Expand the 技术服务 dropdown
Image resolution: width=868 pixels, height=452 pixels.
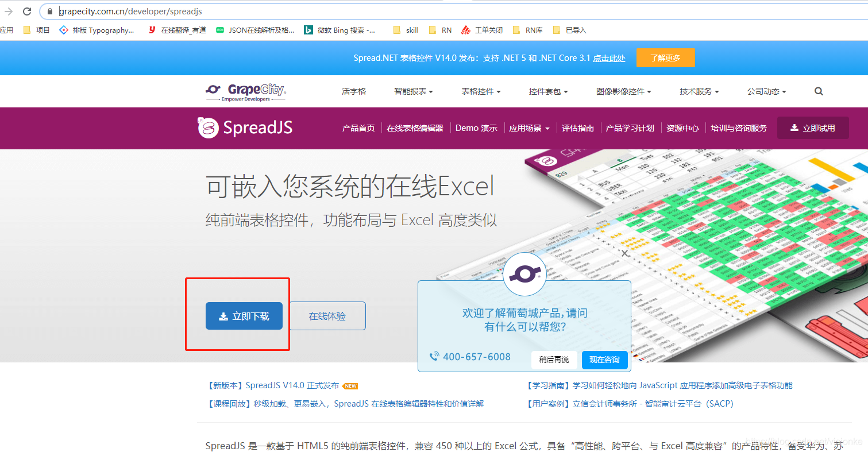tap(699, 91)
